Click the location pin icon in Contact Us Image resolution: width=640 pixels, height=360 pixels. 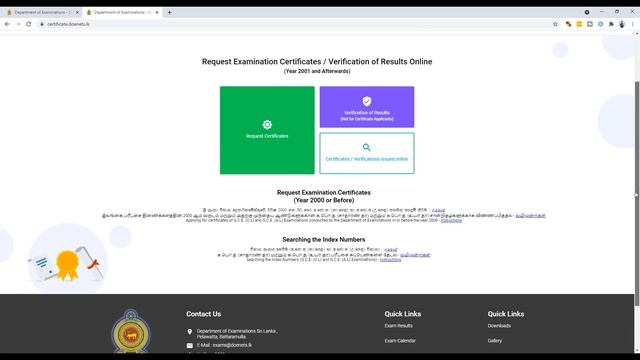[x=190, y=332]
